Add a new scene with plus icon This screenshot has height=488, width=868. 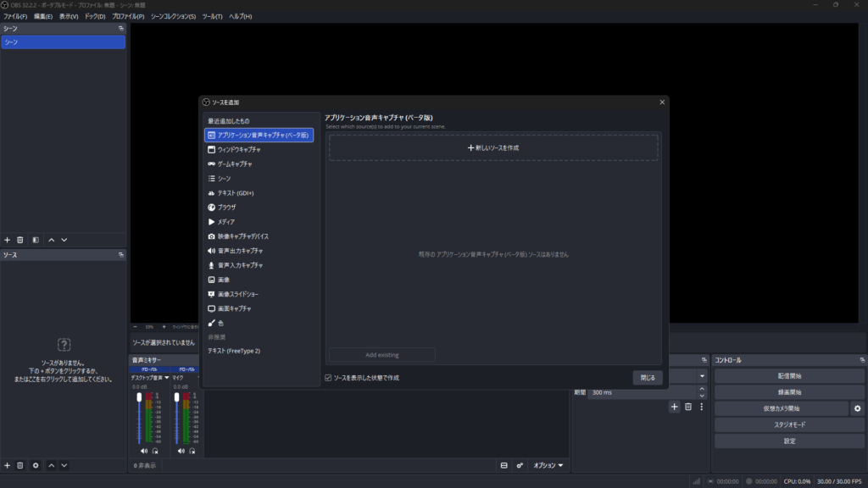coord(7,240)
